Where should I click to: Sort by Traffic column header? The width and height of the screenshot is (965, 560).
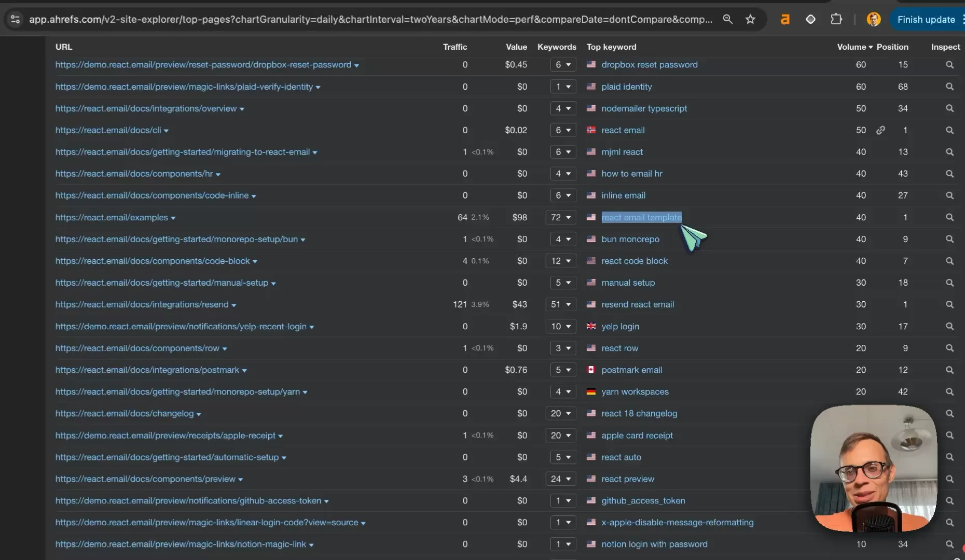click(x=455, y=47)
